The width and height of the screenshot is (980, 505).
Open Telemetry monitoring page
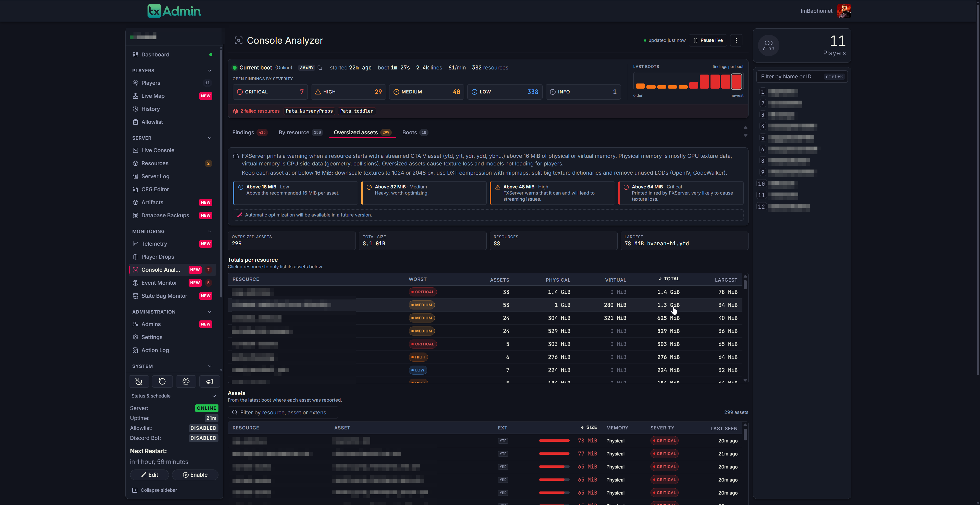tap(172, 244)
